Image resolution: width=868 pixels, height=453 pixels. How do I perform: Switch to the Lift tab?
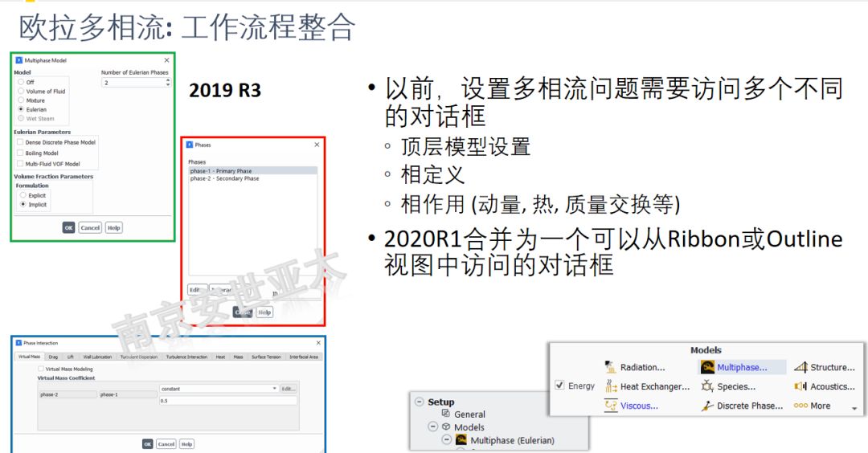tap(70, 357)
